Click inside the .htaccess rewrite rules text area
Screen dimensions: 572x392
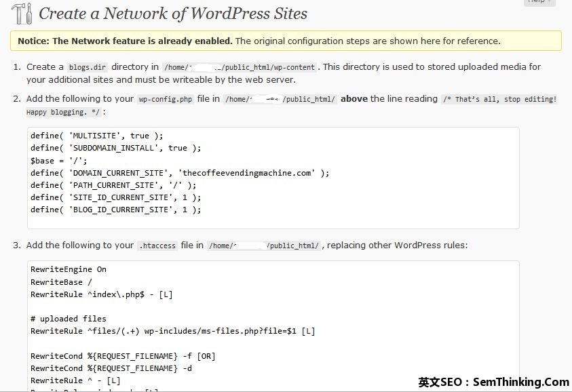pos(273,326)
